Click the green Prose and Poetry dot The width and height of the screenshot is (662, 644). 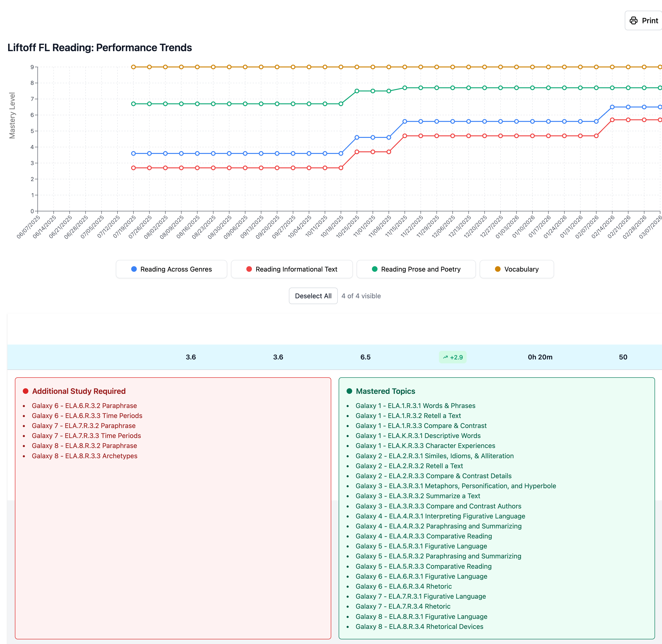pos(375,269)
